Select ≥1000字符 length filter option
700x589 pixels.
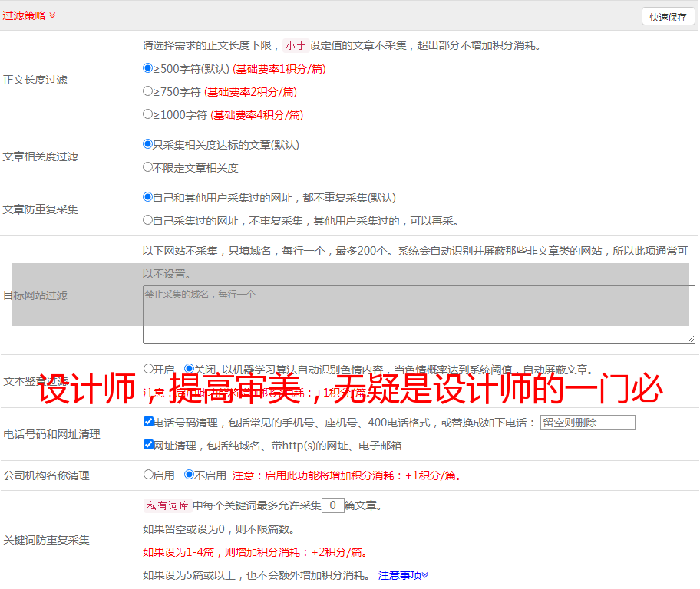147,114
